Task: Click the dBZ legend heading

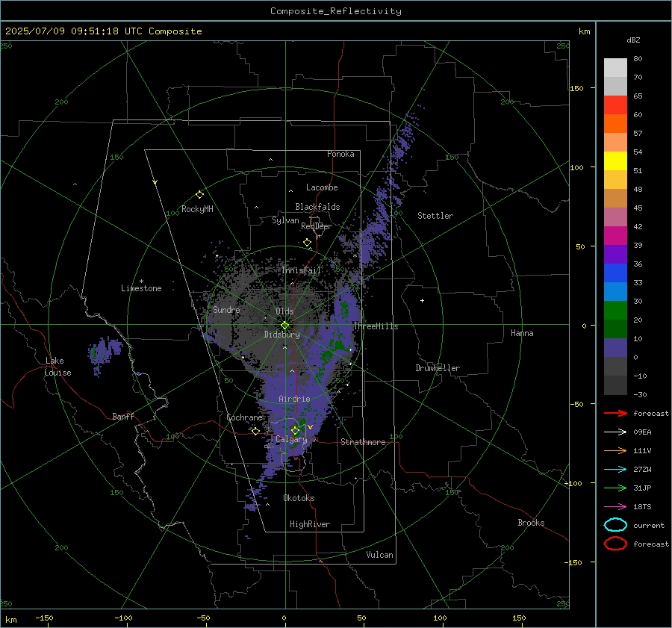Action: pos(633,40)
